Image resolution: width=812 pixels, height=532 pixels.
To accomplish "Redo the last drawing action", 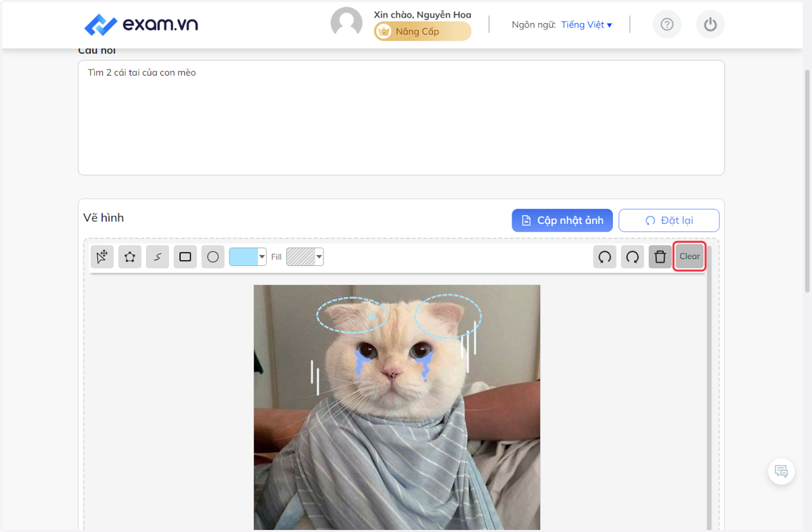I will pyautogui.click(x=633, y=257).
